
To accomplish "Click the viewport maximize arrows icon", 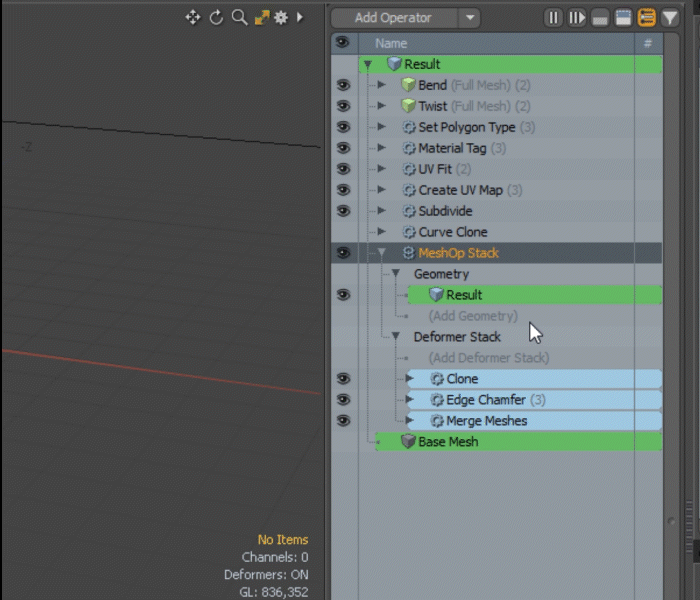I will click(x=261, y=18).
